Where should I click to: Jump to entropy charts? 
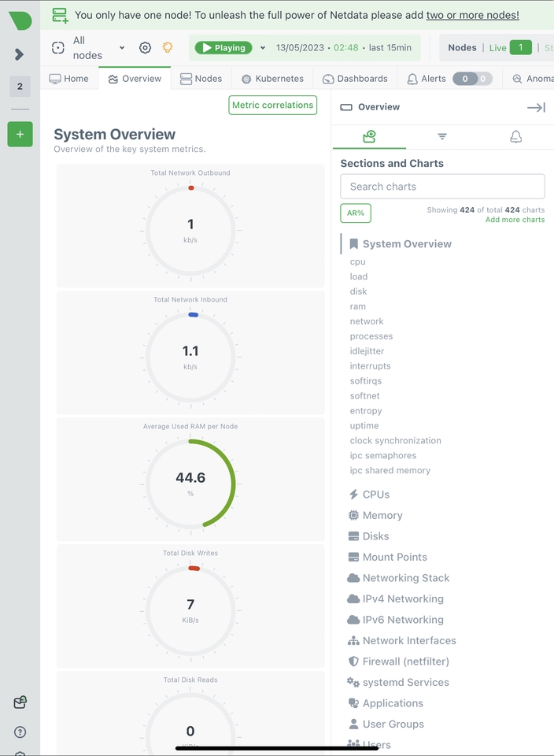point(366,411)
